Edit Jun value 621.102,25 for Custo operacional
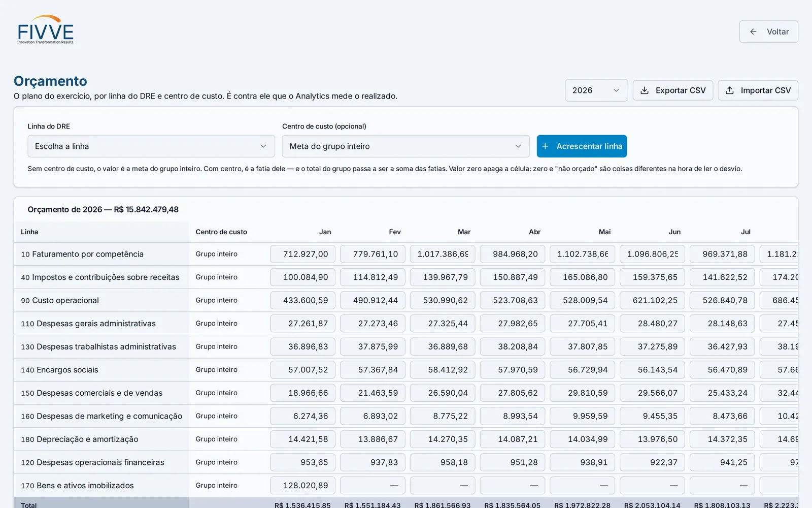The width and height of the screenshot is (812, 508). click(x=652, y=300)
